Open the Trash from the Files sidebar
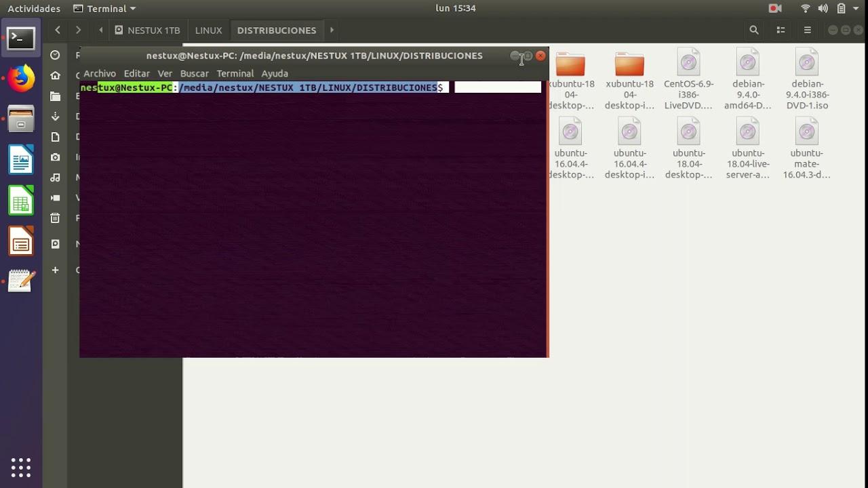Viewport: 868px width, 488px height. click(55, 218)
